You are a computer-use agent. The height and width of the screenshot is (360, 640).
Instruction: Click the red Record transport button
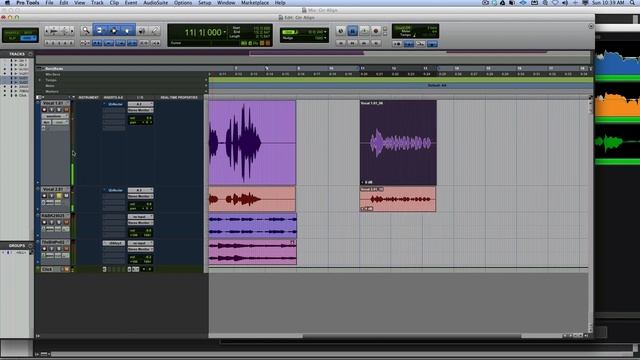[x=376, y=31]
